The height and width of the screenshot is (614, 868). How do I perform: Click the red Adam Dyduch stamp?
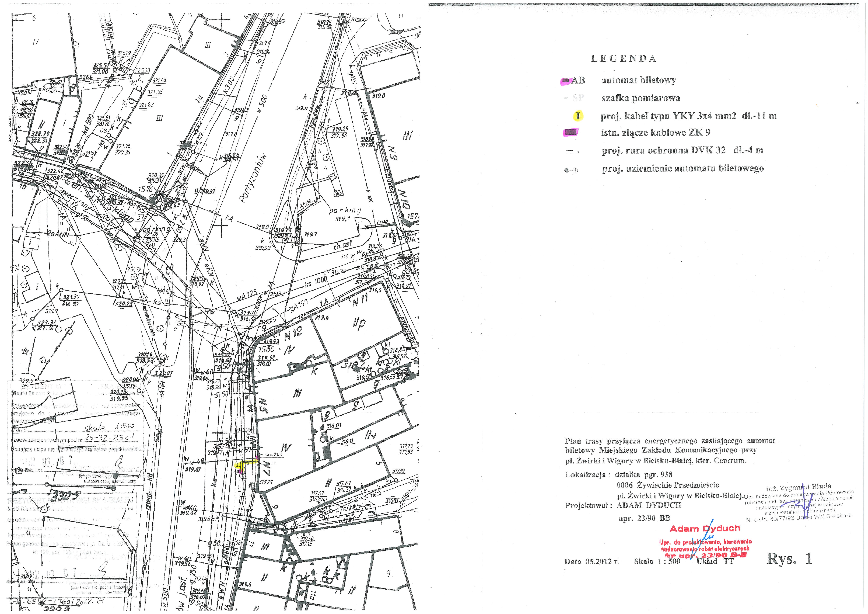pyautogui.click(x=705, y=529)
